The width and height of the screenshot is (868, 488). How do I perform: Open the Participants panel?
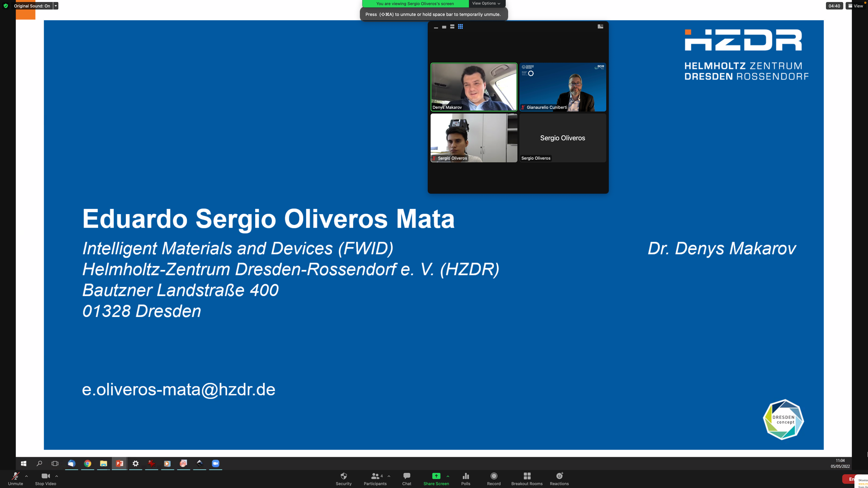375,479
